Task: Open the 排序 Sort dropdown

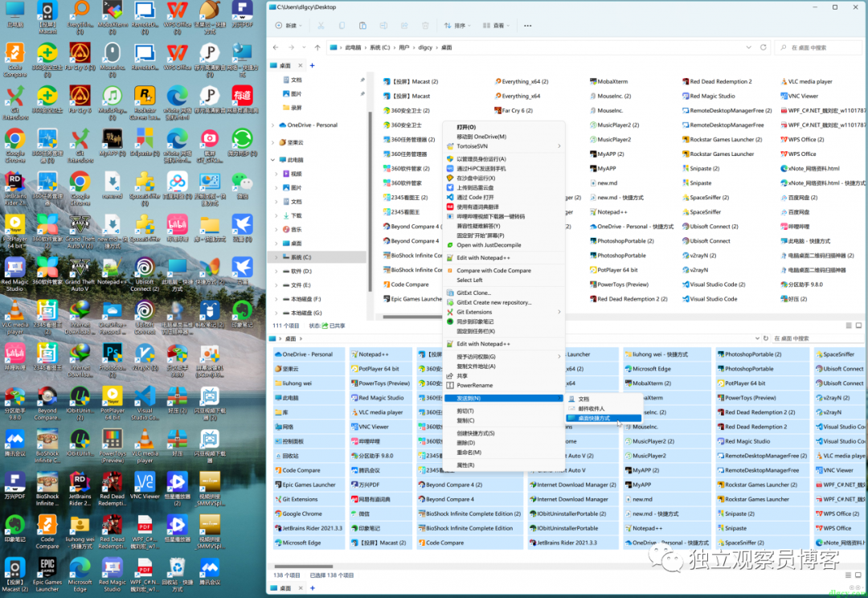Action: (x=457, y=26)
